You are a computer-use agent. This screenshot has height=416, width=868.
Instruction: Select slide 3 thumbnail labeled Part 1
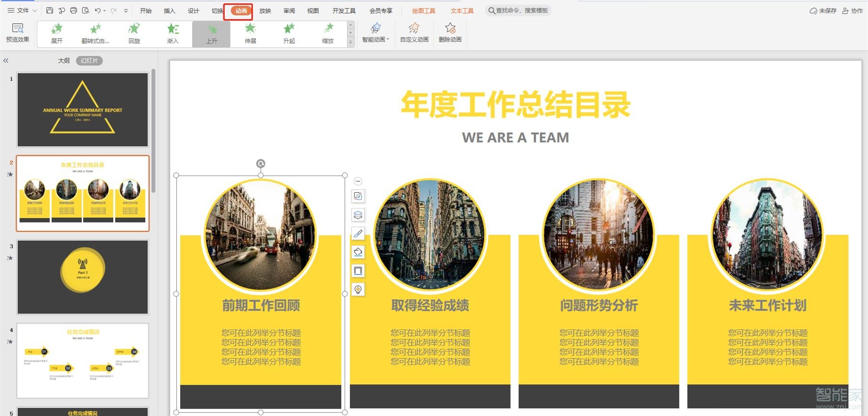point(83,277)
